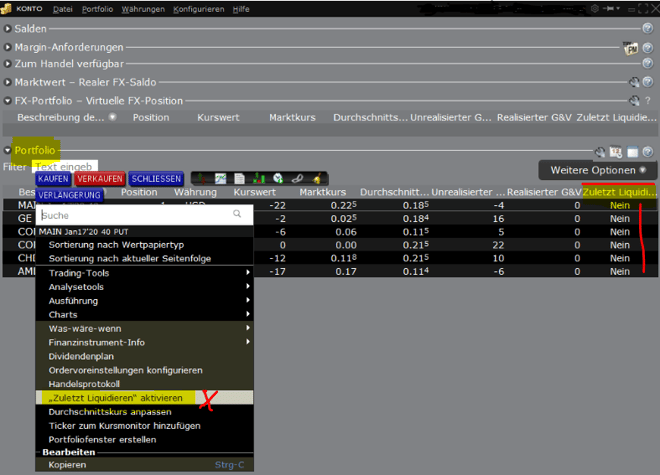Click the window layout icon in Portfolio header
660x475 pixels.
coord(632,152)
